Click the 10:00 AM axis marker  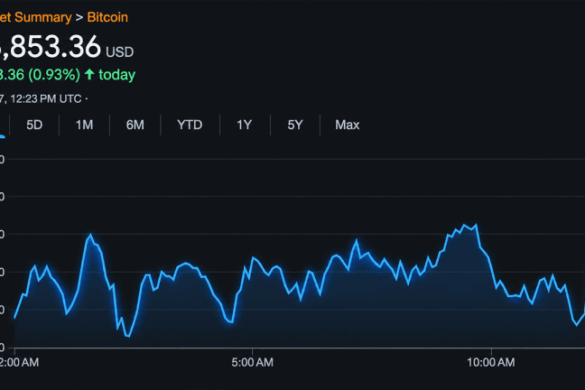coord(491,362)
